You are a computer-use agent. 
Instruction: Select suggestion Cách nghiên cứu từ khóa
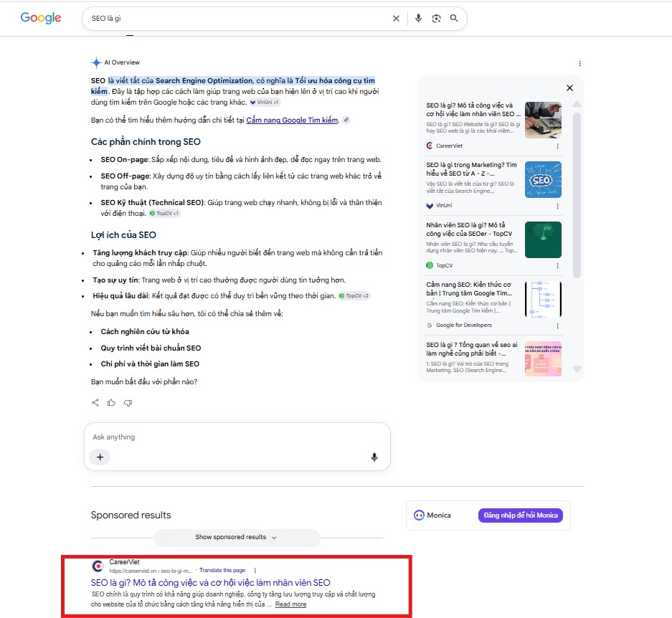click(145, 332)
